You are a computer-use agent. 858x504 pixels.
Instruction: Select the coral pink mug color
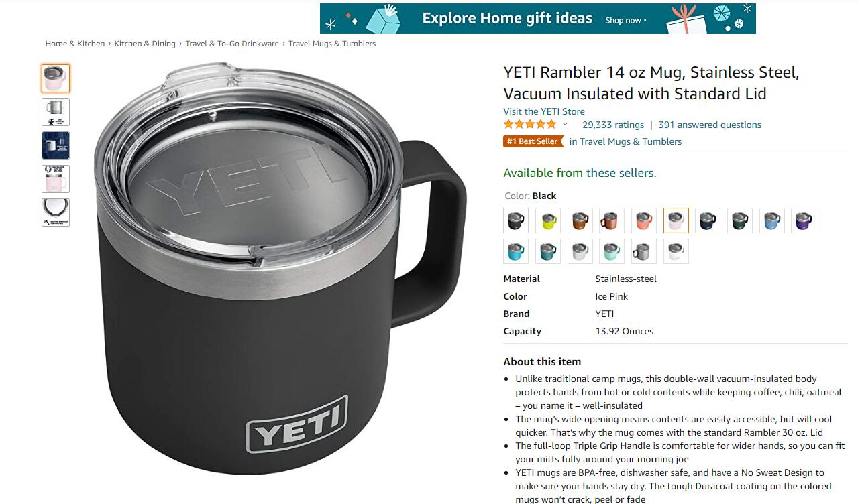coord(644,220)
